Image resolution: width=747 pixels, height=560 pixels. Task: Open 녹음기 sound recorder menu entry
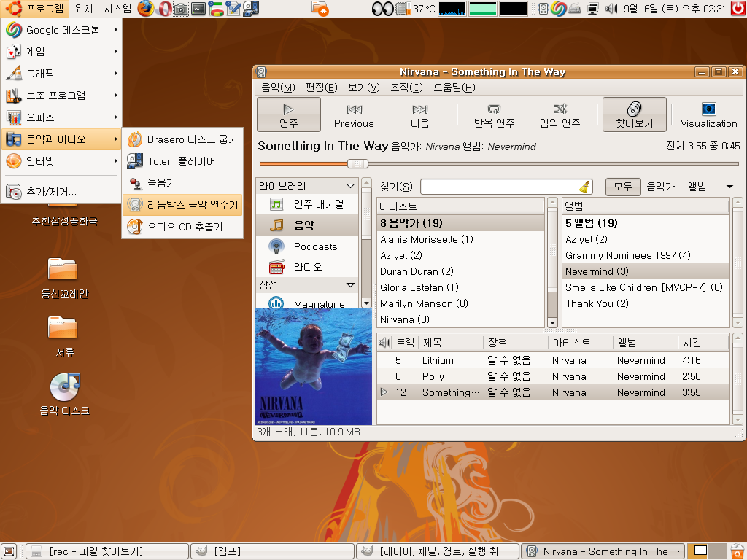[182, 183]
